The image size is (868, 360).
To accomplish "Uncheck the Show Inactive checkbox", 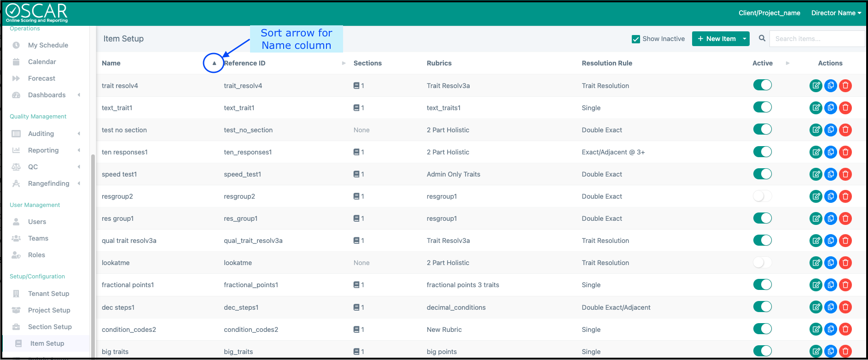I will click(x=636, y=39).
